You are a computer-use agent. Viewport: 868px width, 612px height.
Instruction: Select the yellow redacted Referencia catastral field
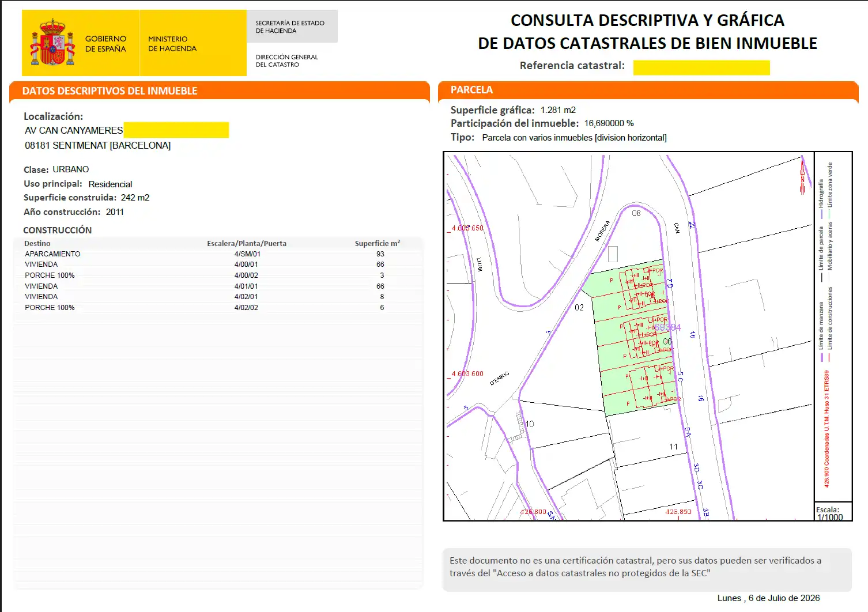click(701, 68)
